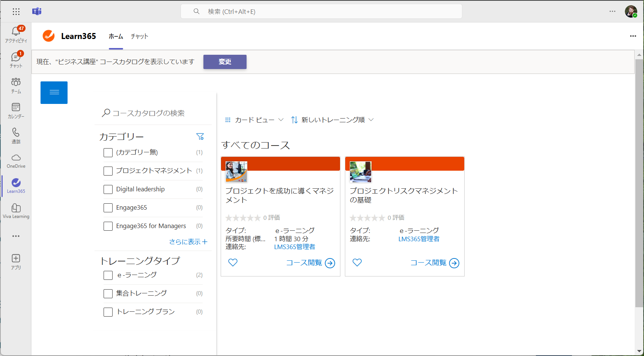Click the blue hamburger menu button
The image size is (644, 356).
54,93
